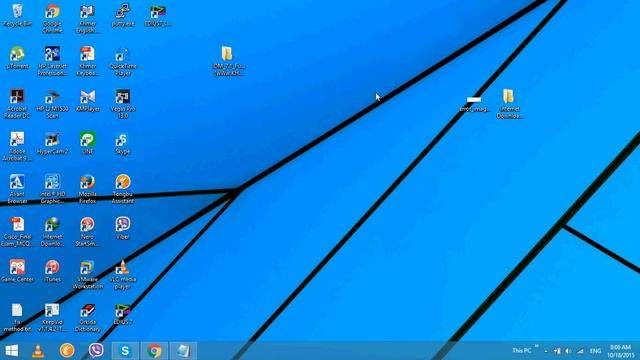Image resolution: width=640 pixels, height=360 pixels.
Task: Select the Internet Download Manager shortcut
Action: (x=52, y=231)
